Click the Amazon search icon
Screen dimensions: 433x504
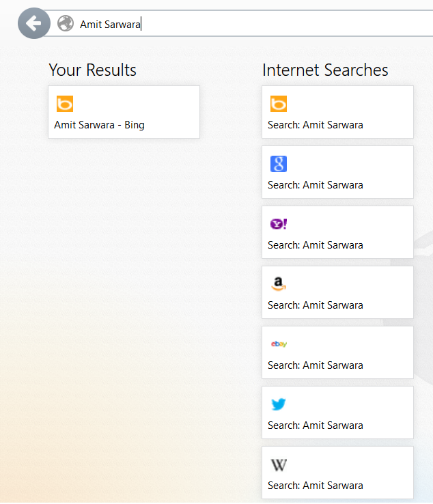[278, 284]
